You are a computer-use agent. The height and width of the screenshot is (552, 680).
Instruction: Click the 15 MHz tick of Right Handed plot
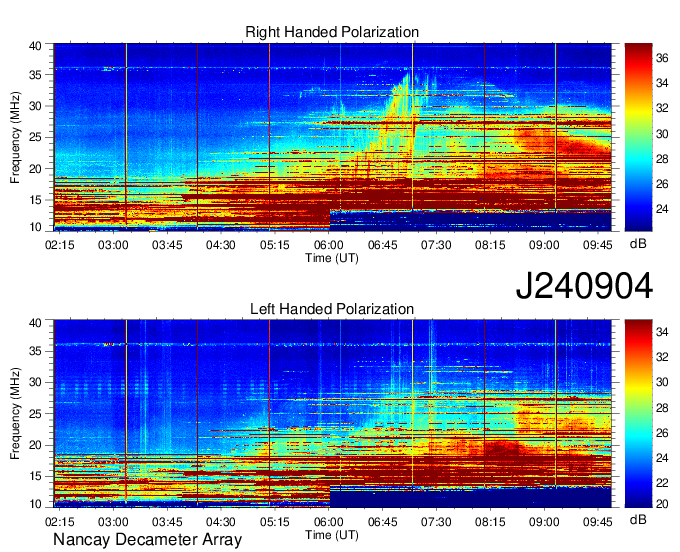pyautogui.click(x=35, y=200)
